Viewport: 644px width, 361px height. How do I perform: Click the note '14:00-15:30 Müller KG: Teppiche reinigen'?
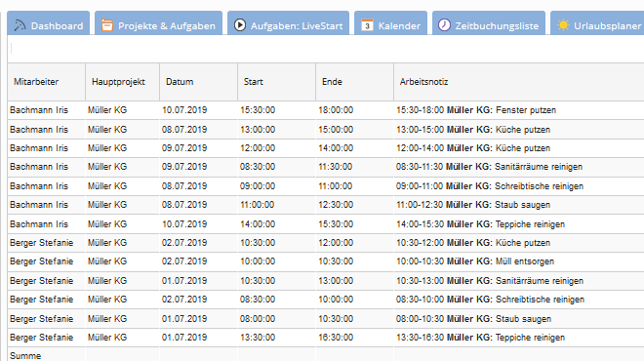480,224
